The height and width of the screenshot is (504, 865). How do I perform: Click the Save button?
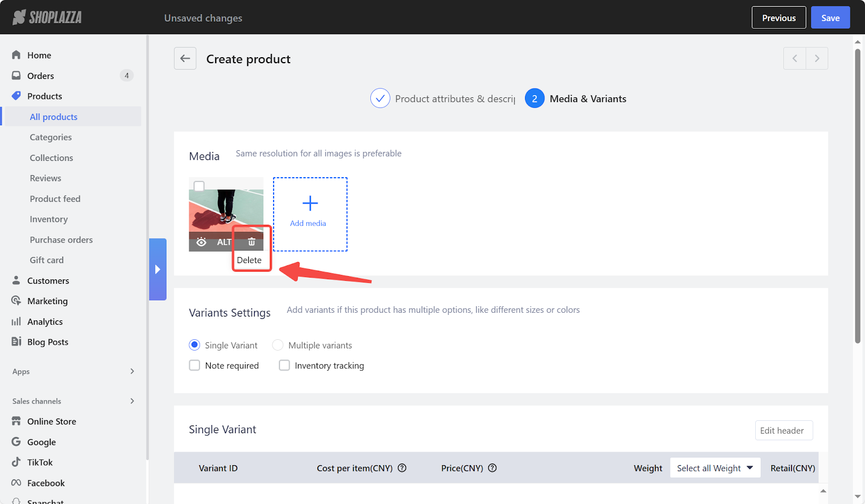[830, 18]
